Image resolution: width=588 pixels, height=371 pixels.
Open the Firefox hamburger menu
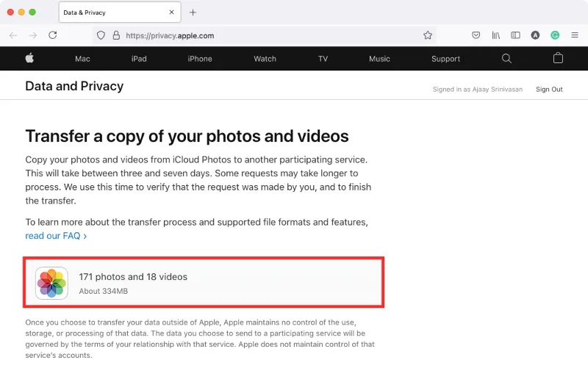pyautogui.click(x=575, y=35)
